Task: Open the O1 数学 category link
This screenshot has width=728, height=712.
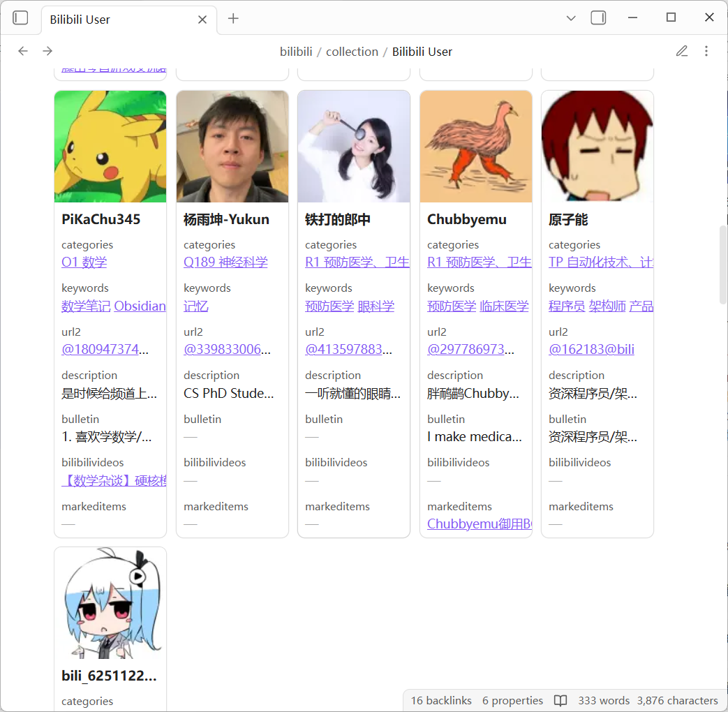Action: [84, 262]
